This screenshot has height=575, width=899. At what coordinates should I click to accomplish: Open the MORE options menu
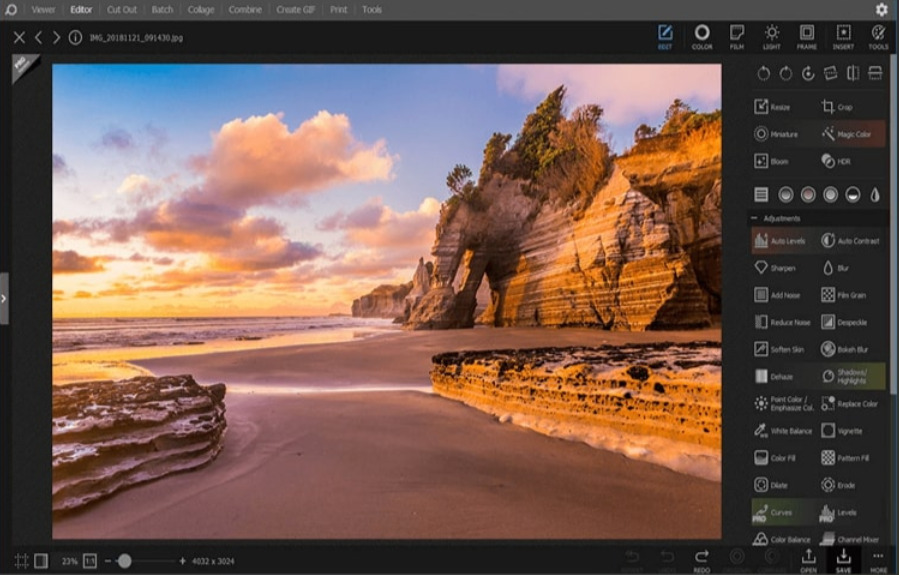click(878, 560)
